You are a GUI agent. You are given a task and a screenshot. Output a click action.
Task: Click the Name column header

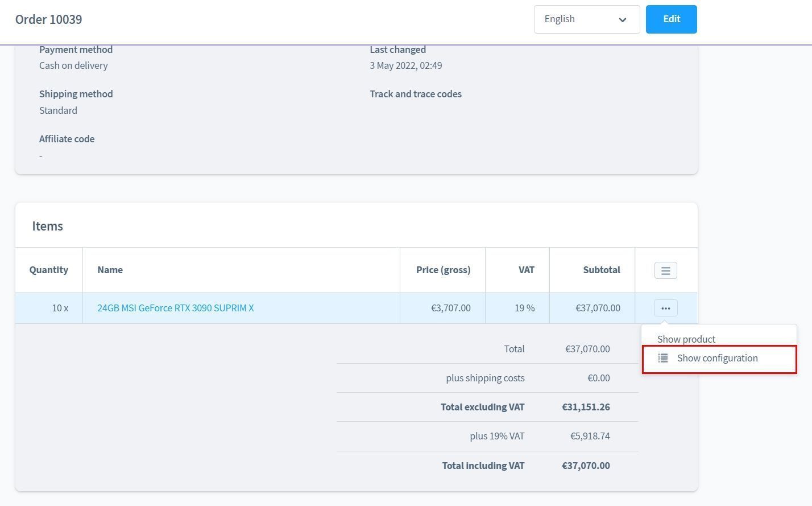[110, 270]
